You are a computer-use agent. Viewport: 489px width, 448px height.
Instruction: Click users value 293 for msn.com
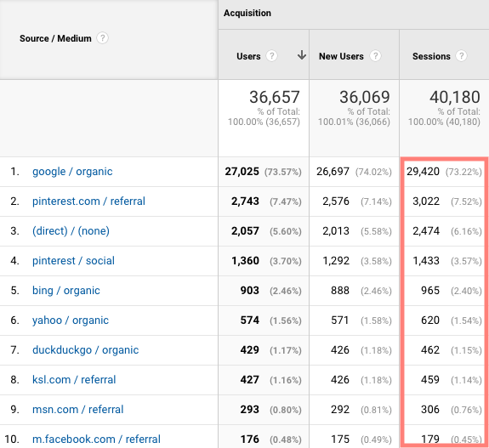click(250, 410)
